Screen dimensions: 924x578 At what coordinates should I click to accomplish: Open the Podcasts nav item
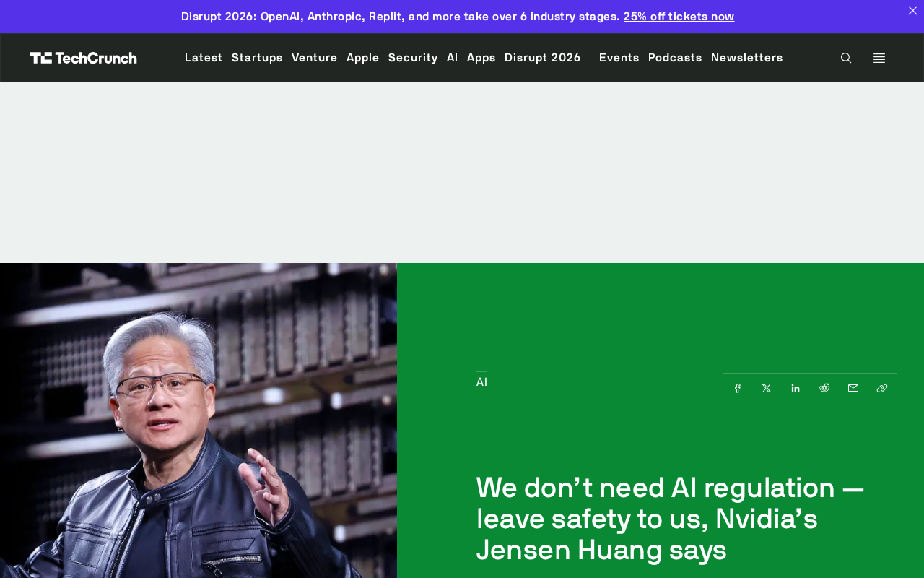coord(675,58)
